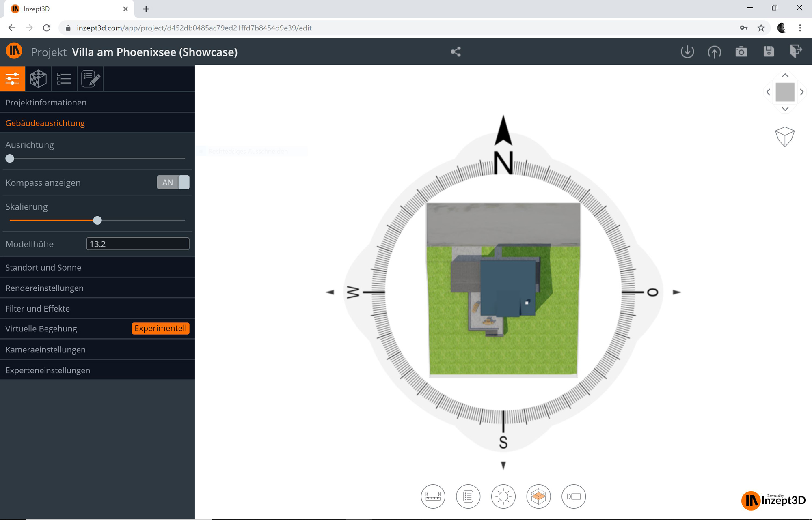The image size is (812, 520).
Task: Click the Modellhöhe input field
Action: [x=138, y=244]
